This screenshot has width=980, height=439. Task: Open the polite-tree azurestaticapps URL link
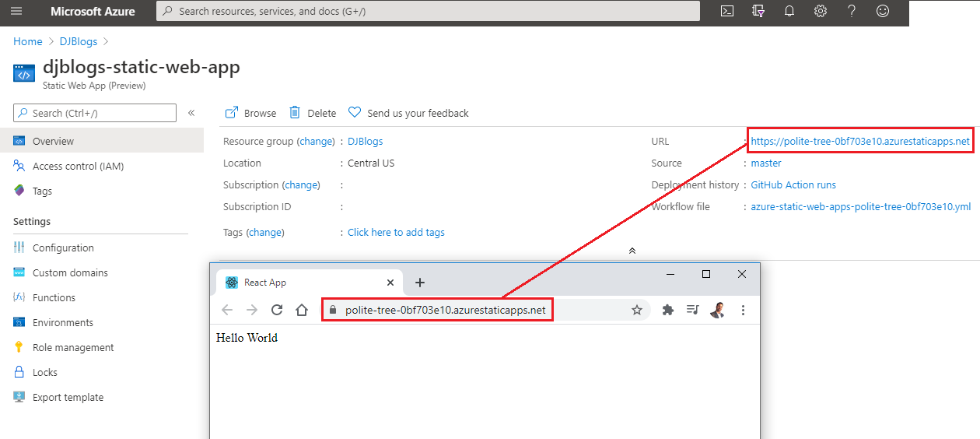tap(860, 142)
